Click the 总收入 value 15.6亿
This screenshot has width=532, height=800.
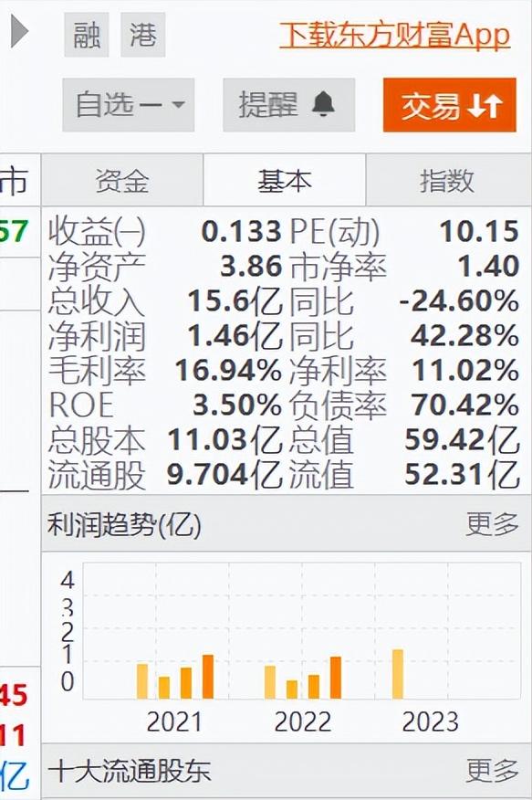pos(235,301)
